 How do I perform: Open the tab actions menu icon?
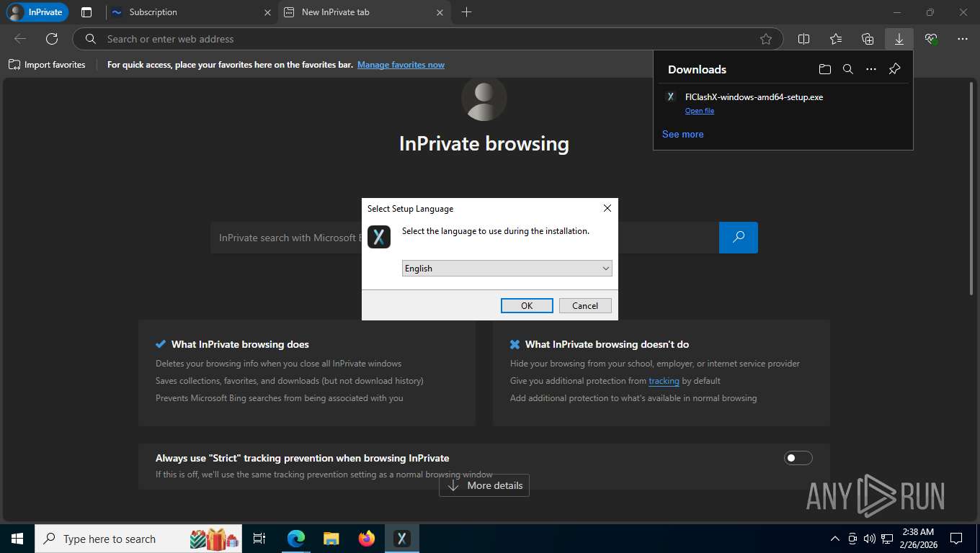click(86, 12)
